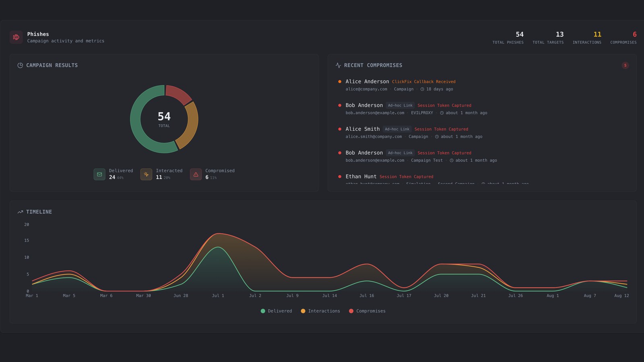Open the Alice Smith compromise entry

pos(482,132)
